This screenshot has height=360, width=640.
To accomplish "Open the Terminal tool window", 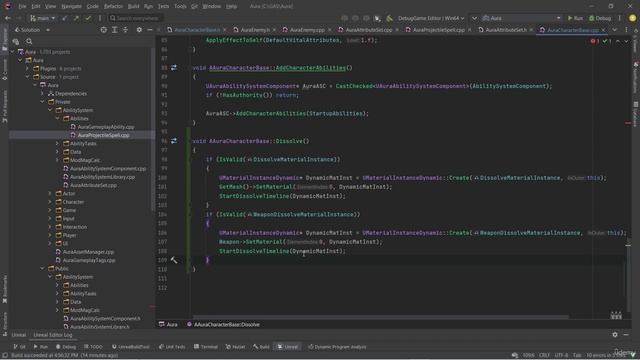I will pyautogui.click(x=206, y=347).
